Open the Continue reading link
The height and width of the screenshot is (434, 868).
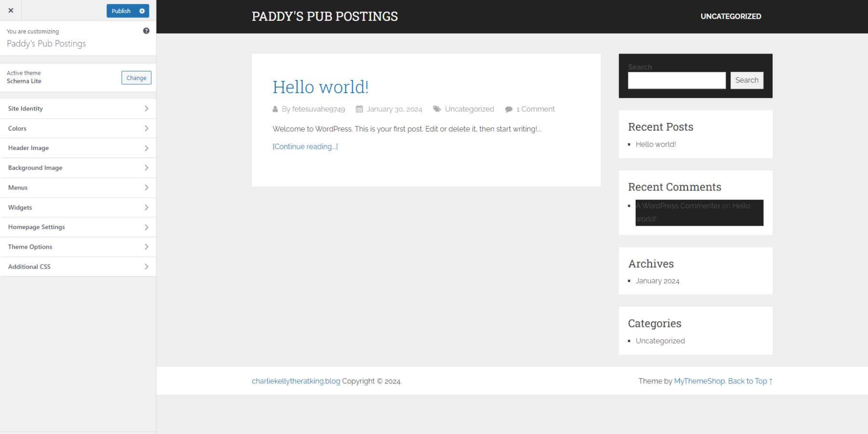(305, 146)
